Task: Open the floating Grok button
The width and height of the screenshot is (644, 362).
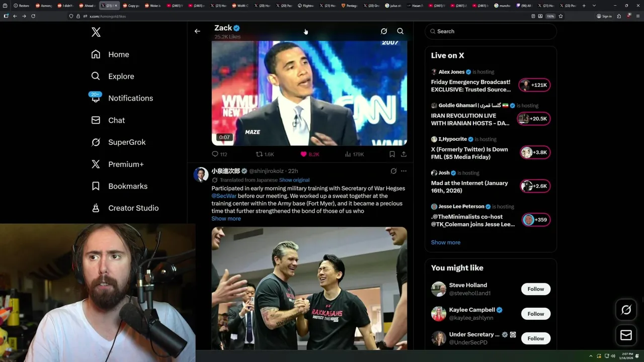Action: point(626,310)
